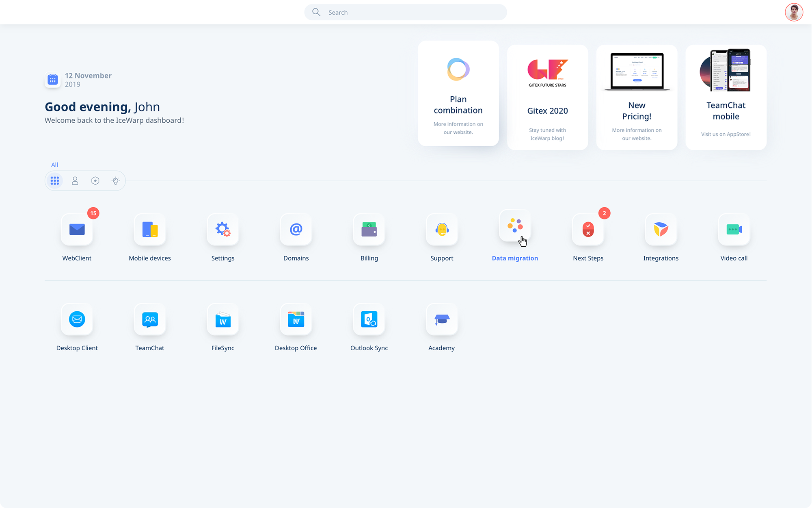Open the TeamChat icon
812x508 pixels.
coord(150,319)
